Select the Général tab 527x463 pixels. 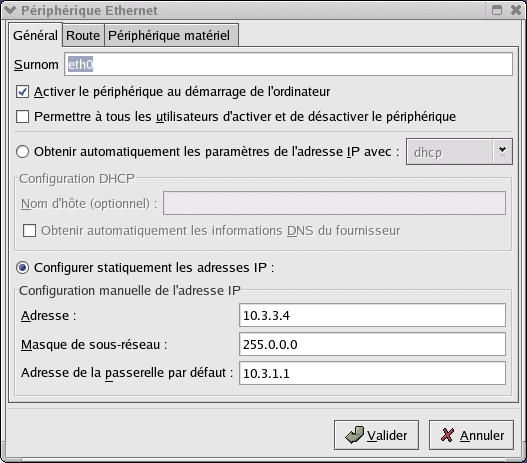pyautogui.click(x=35, y=35)
